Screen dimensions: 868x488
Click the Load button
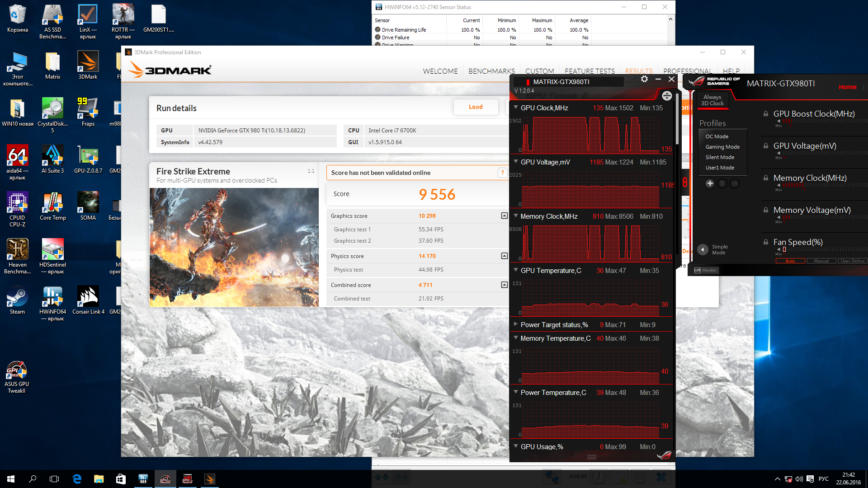(475, 107)
